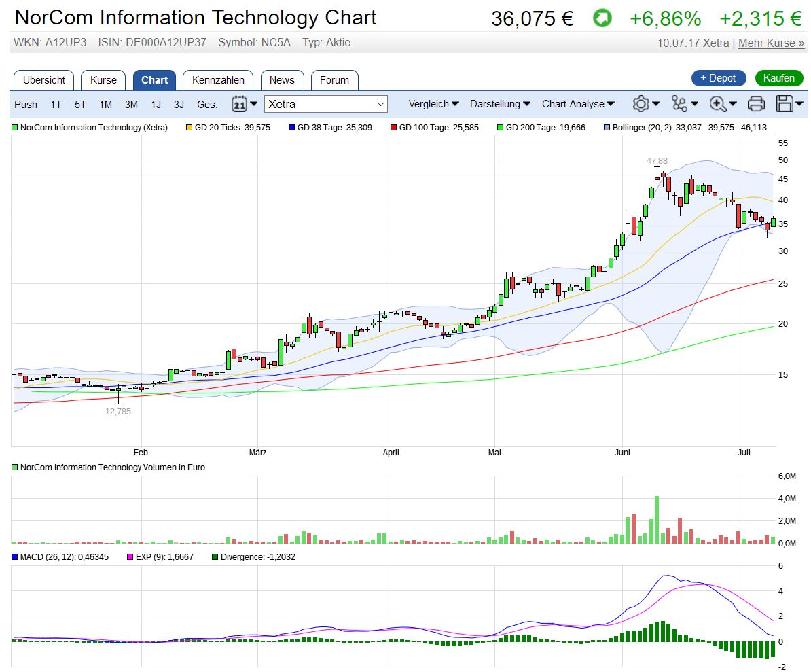Screen dimensions: 811x672
Task: Click the zoom magnifier icon
Action: (x=718, y=104)
